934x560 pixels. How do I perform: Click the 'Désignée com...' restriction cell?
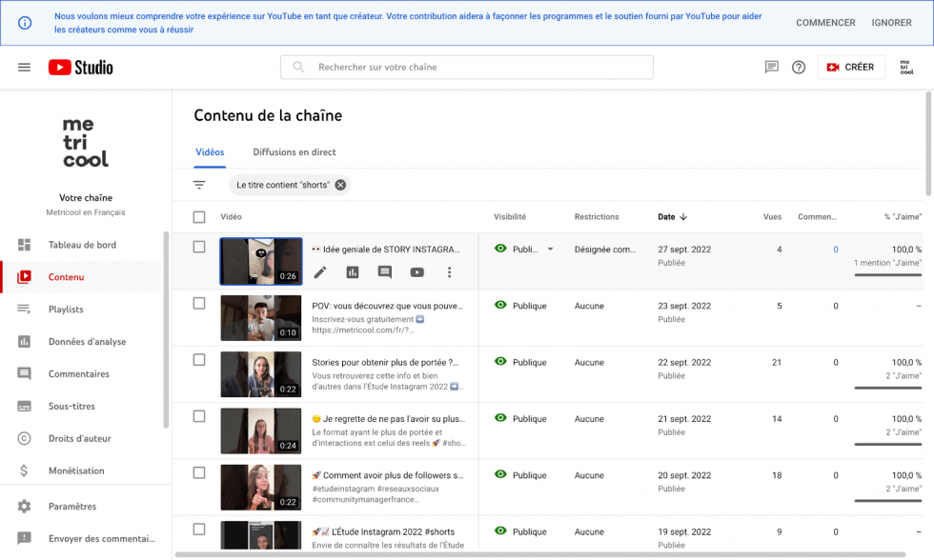604,250
